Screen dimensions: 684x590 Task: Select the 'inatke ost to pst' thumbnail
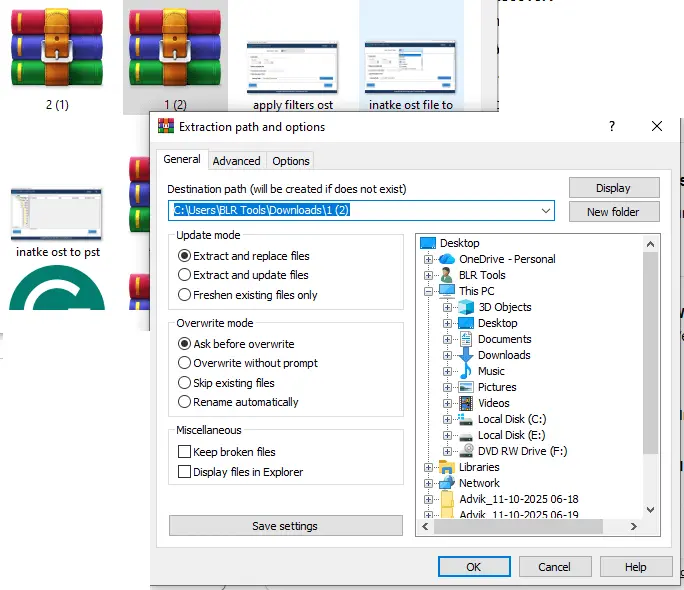coord(56,214)
